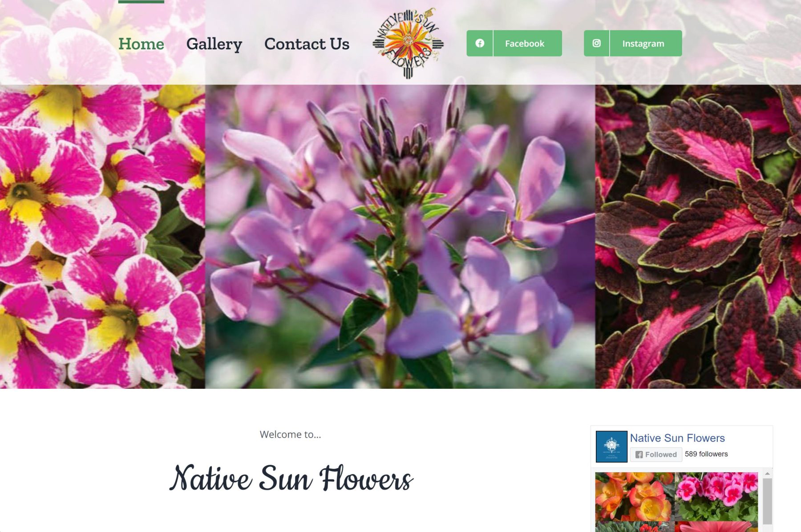Open the Native Sun Flowers circular logo
This screenshot has height=532, width=801.
[408, 43]
